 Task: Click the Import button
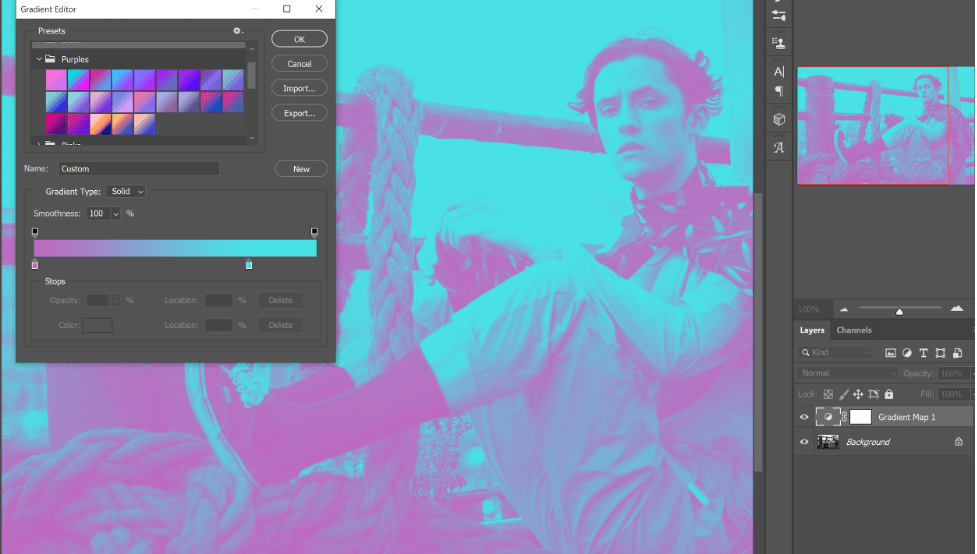tap(299, 88)
